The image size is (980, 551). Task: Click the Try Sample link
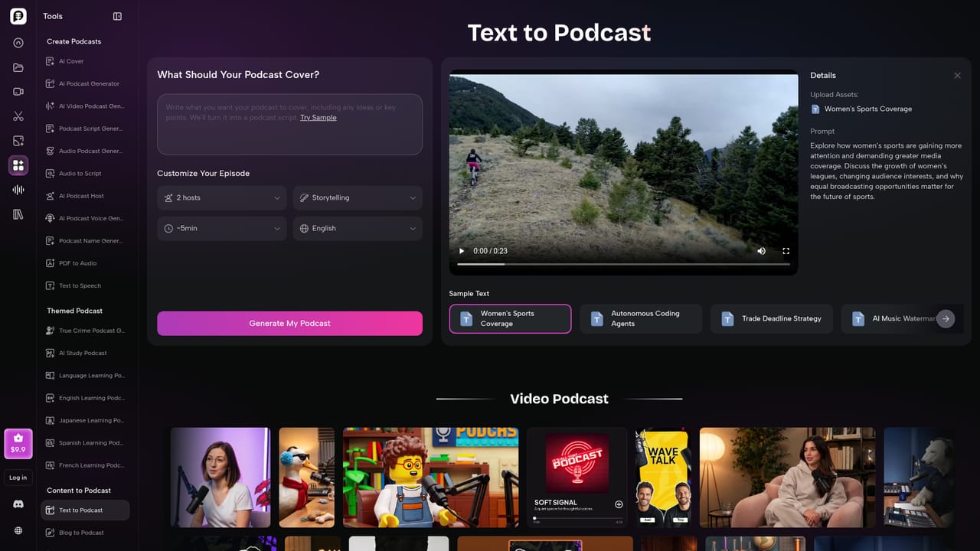(x=318, y=118)
